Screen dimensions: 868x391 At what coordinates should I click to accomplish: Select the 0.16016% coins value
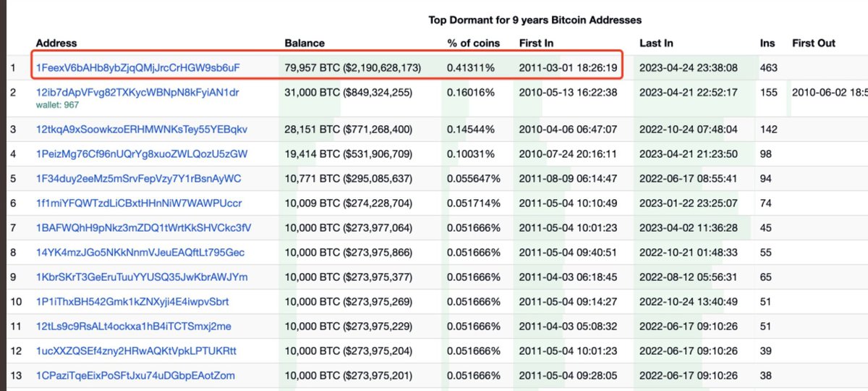pyautogui.click(x=471, y=92)
